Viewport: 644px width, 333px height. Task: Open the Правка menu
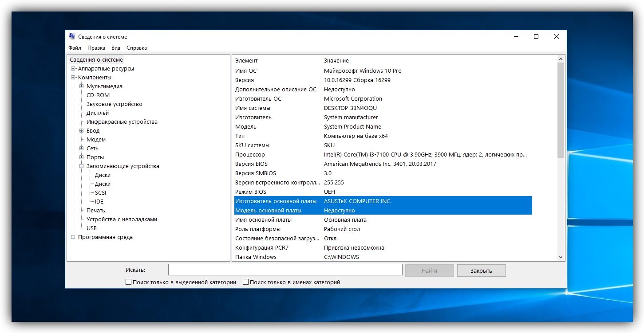96,47
